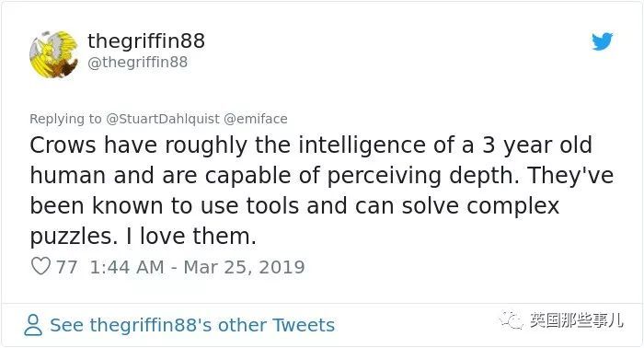
Task: Click the gray @thegriffin88 handle
Action: [x=138, y=63]
